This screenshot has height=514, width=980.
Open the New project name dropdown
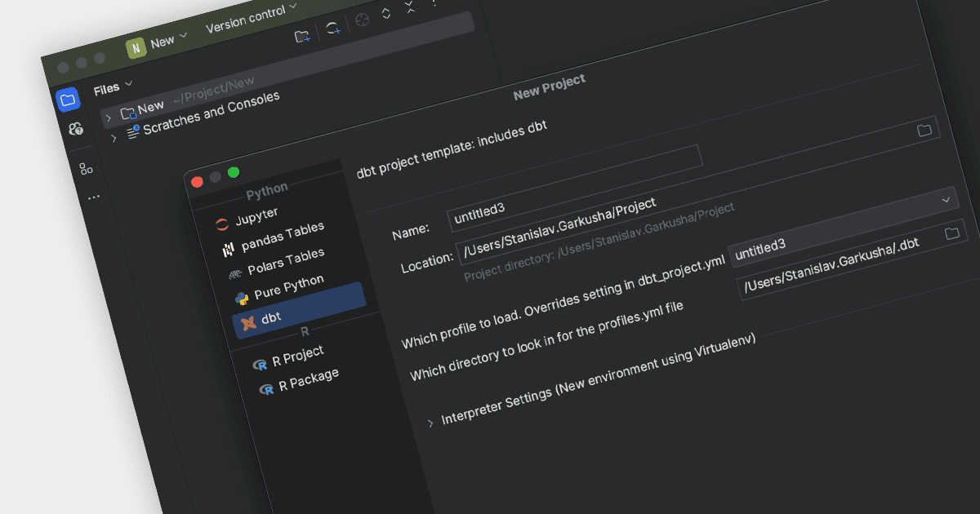point(169,39)
